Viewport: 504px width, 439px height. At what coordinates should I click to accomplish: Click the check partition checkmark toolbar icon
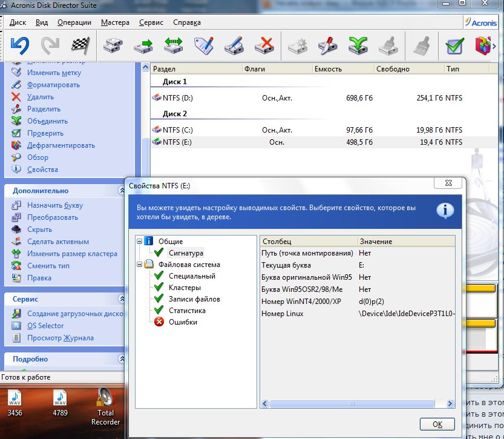click(x=454, y=45)
